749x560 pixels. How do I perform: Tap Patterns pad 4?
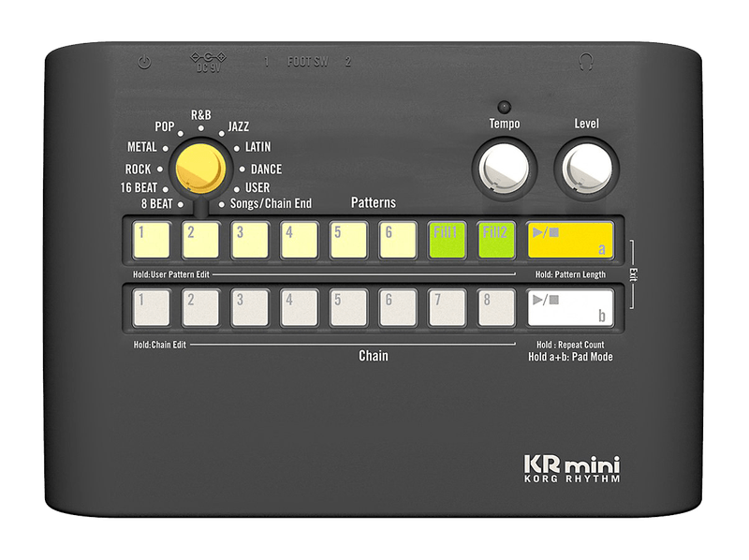coord(299,240)
